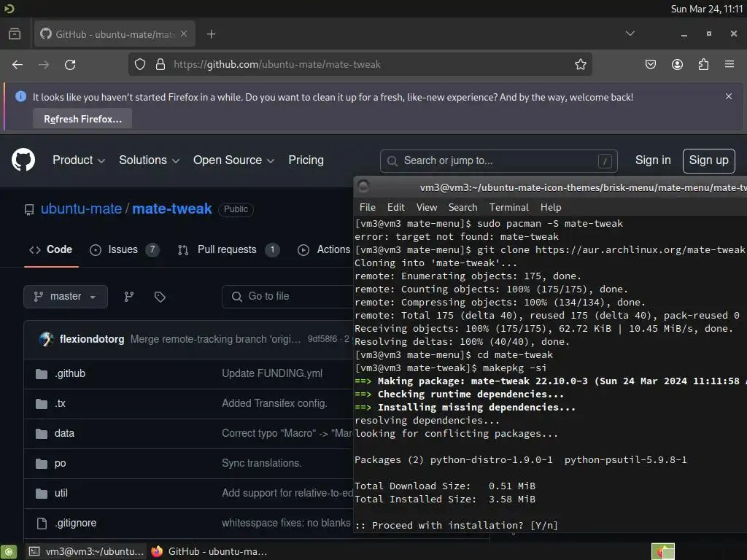Open the Firefox extensions puzzle icon

click(703, 64)
